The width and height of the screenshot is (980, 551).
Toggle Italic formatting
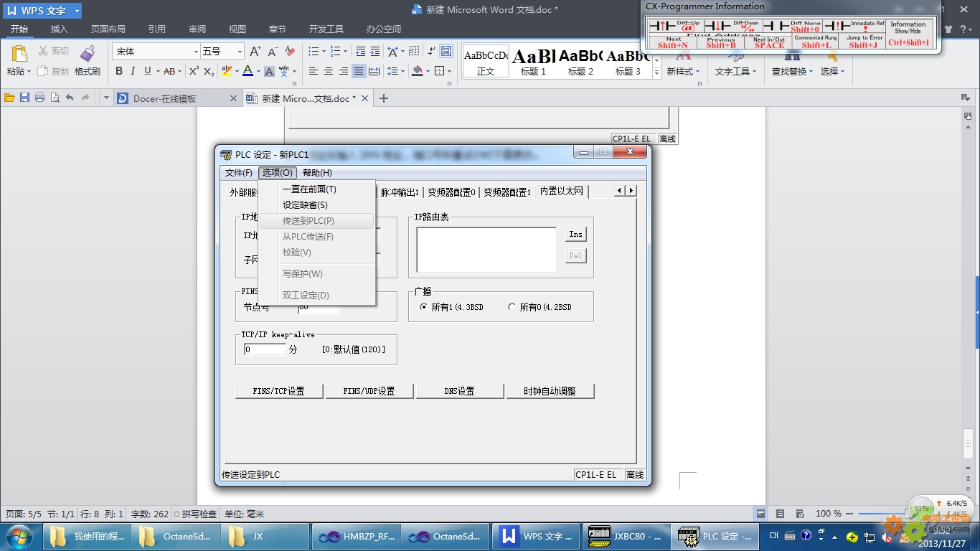(133, 71)
